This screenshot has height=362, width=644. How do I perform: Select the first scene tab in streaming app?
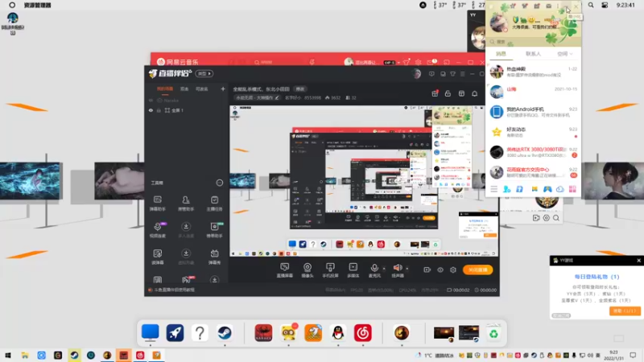pyautogui.click(x=165, y=88)
